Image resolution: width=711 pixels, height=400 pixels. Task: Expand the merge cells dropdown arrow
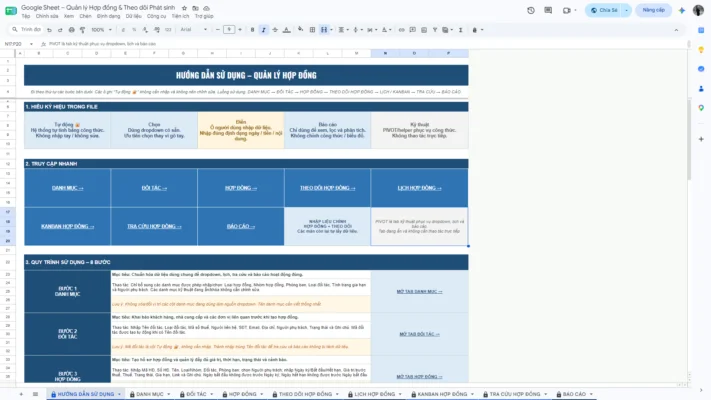(331, 30)
